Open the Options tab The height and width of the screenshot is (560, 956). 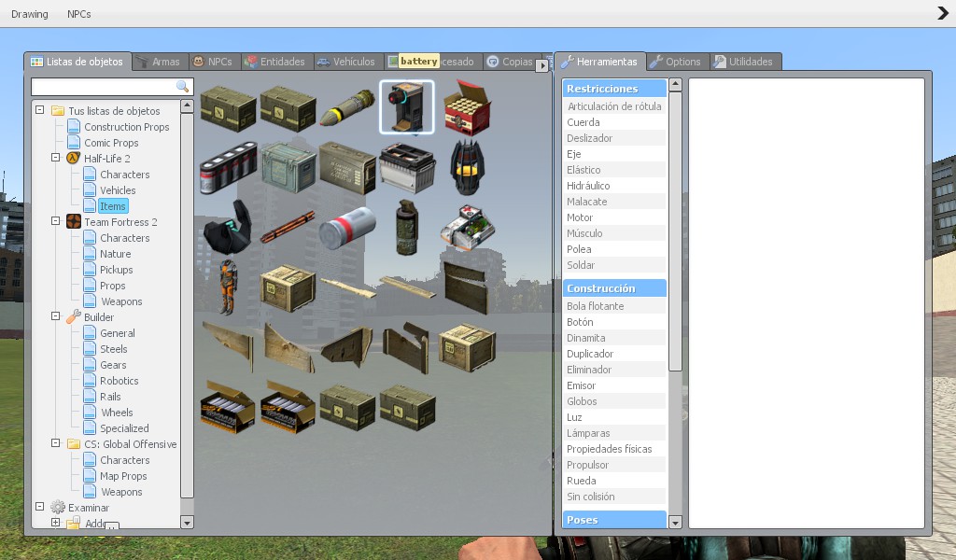[x=676, y=62]
